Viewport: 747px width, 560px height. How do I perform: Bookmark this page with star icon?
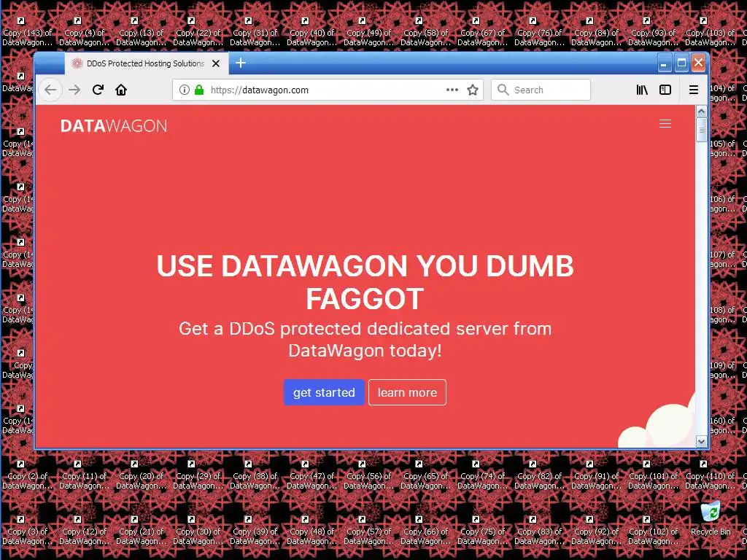473,90
